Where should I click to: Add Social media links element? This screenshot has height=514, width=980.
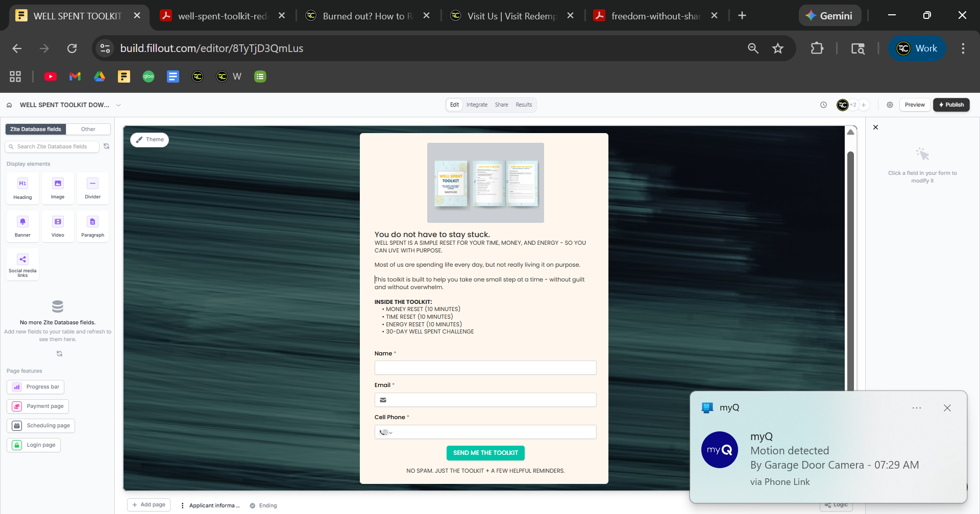coord(22,264)
